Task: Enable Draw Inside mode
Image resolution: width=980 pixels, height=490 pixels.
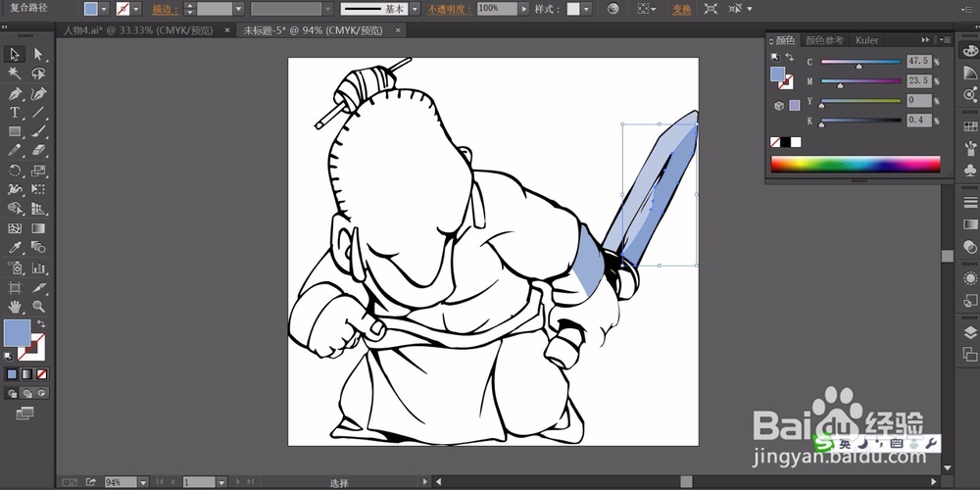Action: point(42,393)
